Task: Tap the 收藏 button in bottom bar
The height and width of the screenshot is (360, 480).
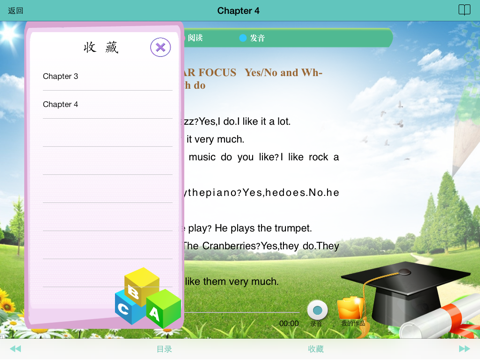Action: 316,349
